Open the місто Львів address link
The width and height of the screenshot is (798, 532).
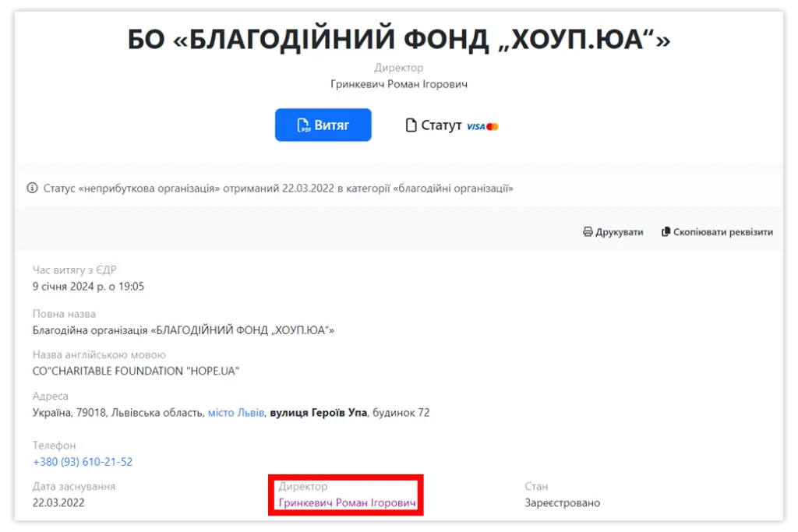tap(236, 412)
